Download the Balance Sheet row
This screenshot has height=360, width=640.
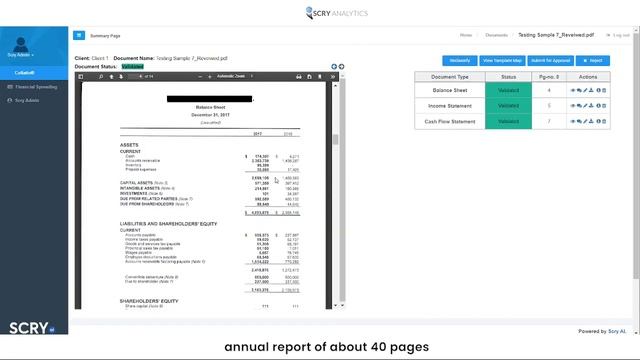tap(591, 90)
